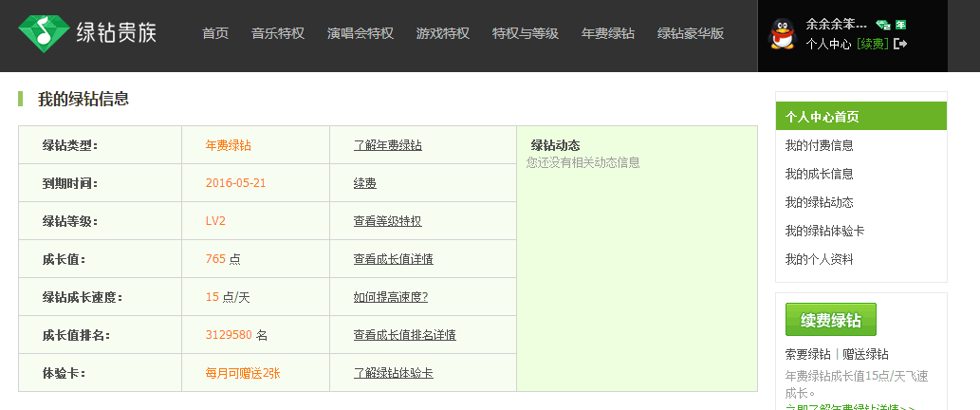Click 如何提高速度? link

[391, 297]
